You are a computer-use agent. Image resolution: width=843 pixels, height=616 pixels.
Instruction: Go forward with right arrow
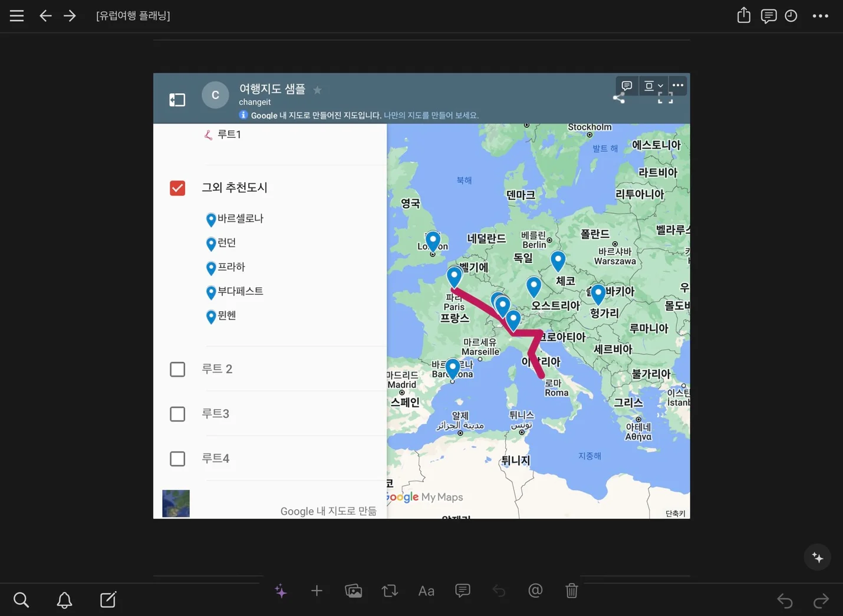tap(70, 16)
